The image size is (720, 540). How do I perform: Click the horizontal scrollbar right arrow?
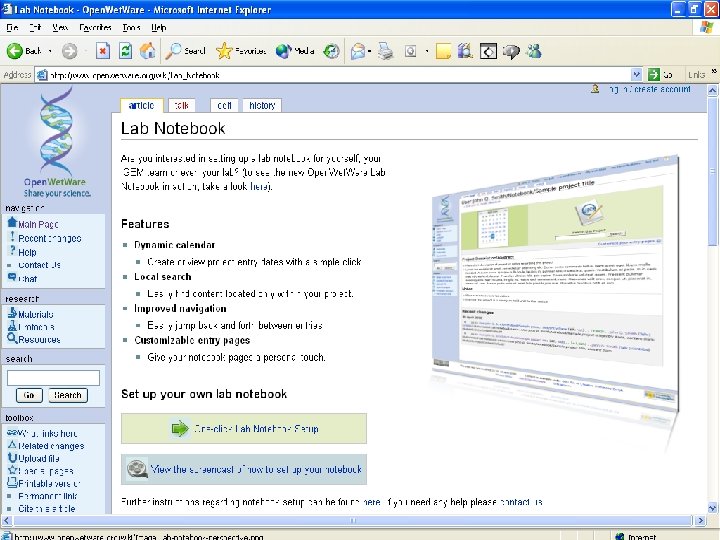click(700, 520)
